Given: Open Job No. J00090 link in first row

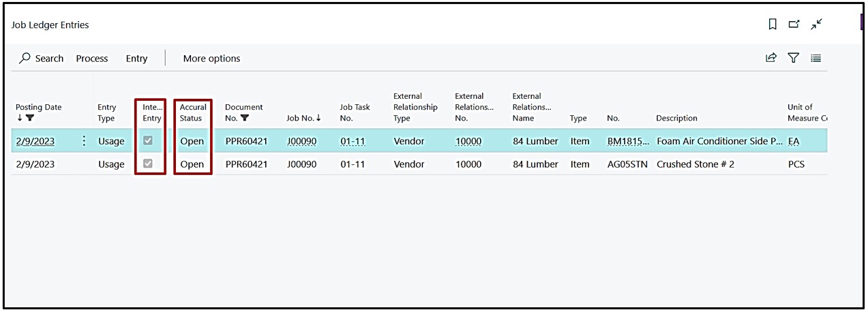Looking at the screenshot, I should [301, 141].
